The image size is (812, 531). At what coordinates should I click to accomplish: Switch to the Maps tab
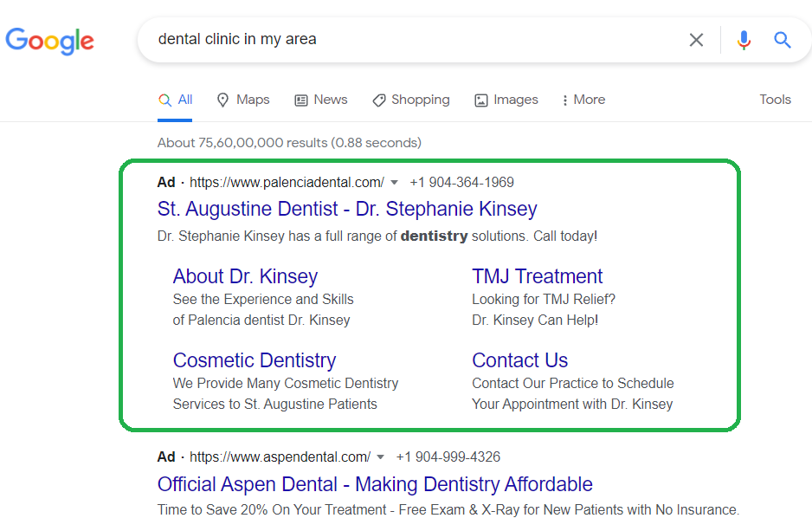(x=243, y=100)
